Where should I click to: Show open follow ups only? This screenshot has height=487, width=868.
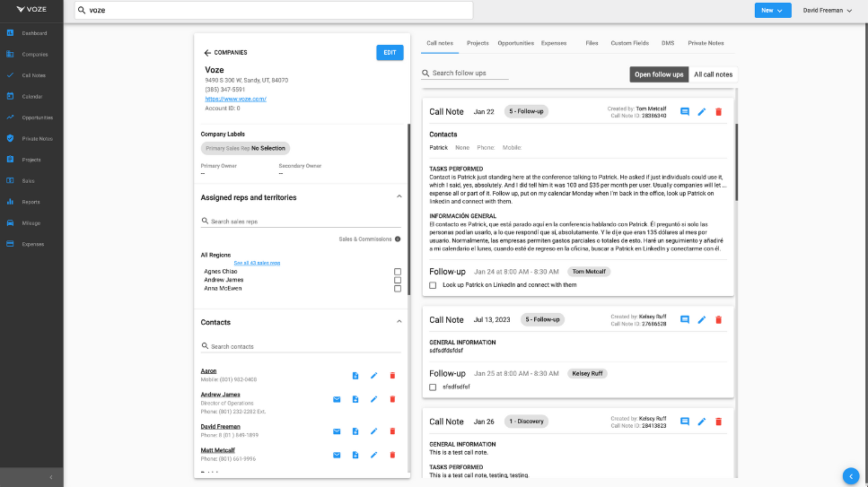659,74
